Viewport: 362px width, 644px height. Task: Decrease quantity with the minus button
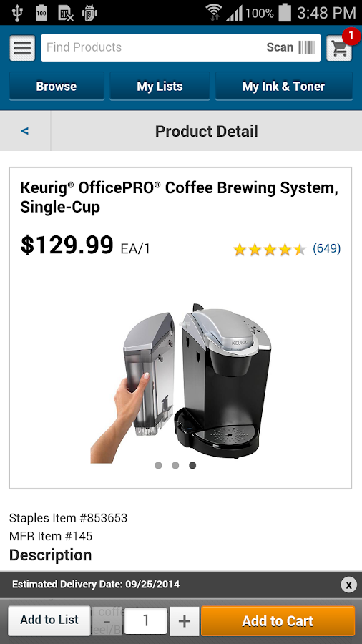(107, 621)
